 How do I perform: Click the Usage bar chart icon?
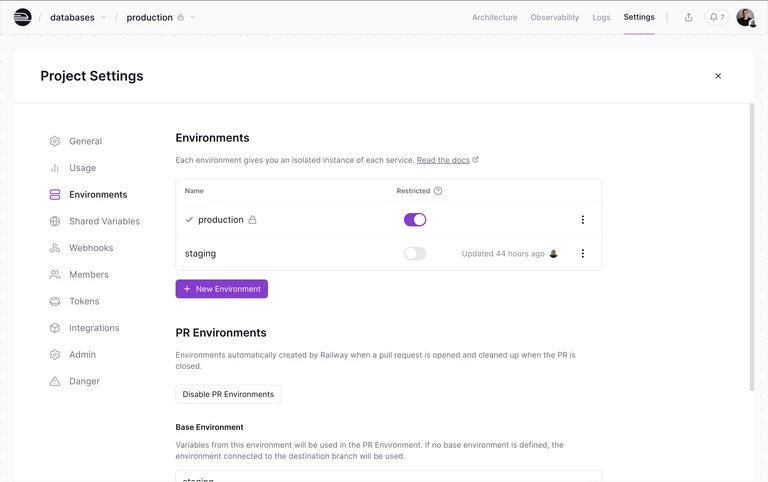click(55, 168)
